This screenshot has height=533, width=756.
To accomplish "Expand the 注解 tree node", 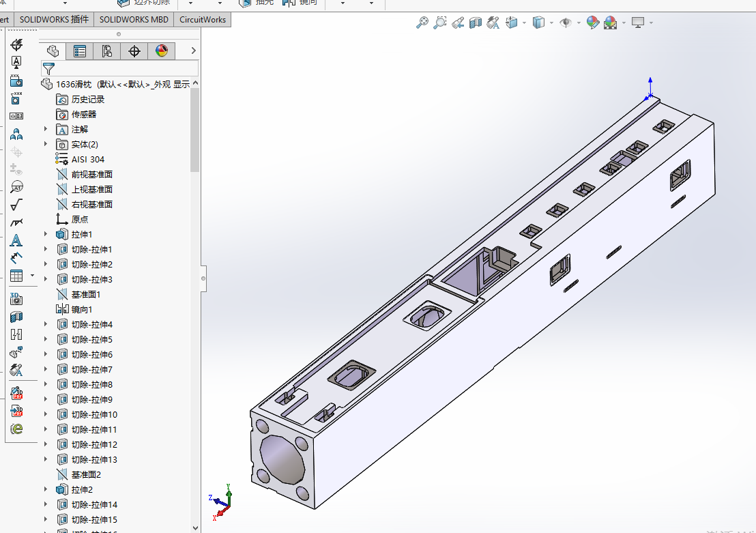I will 46,129.
